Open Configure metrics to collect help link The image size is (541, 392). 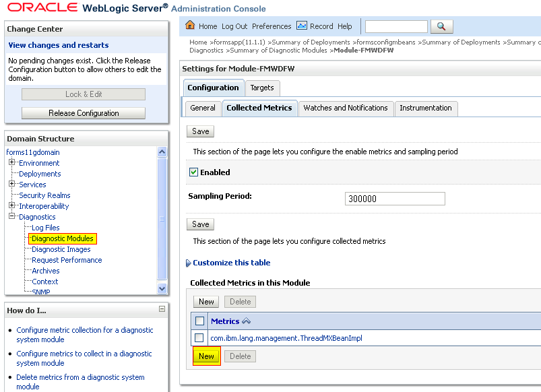click(84, 358)
